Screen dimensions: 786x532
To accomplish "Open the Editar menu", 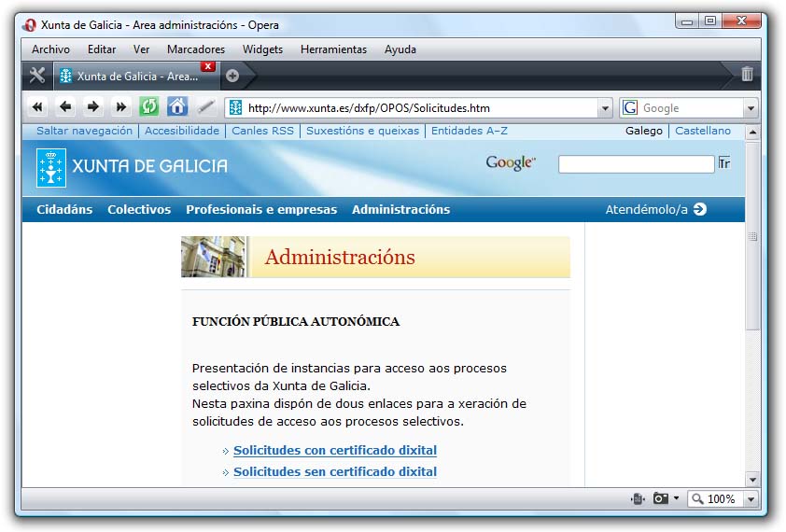I will coord(102,49).
